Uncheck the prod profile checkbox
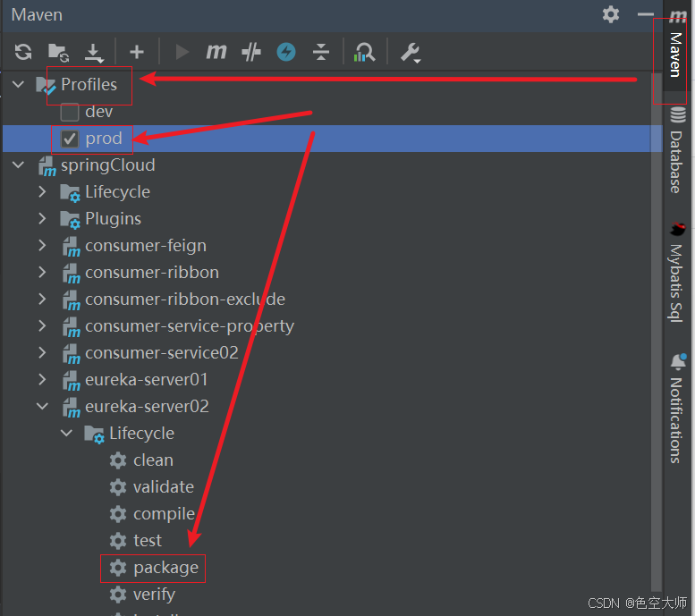695x616 pixels. pos(70,139)
